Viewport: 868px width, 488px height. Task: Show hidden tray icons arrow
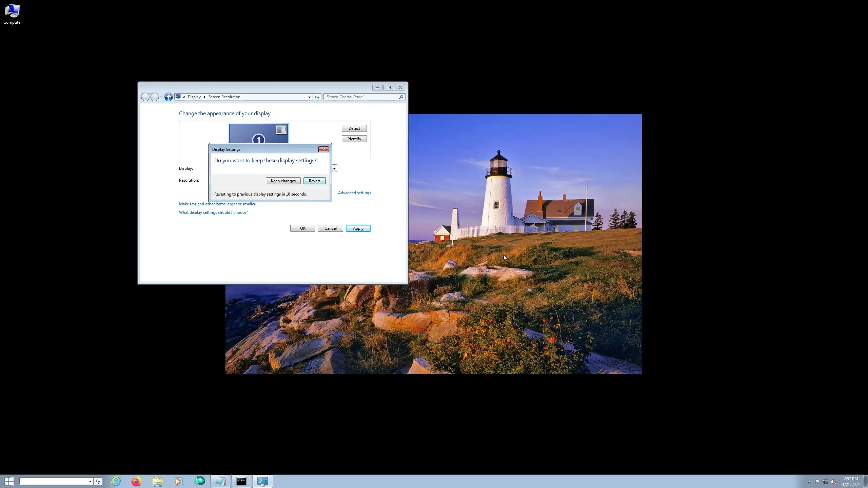point(809,482)
